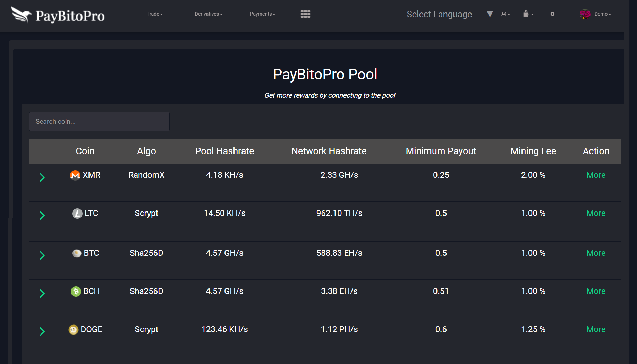This screenshot has height=364, width=637.
Task: Click the 1.25 % mining fee
Action: (533, 329)
